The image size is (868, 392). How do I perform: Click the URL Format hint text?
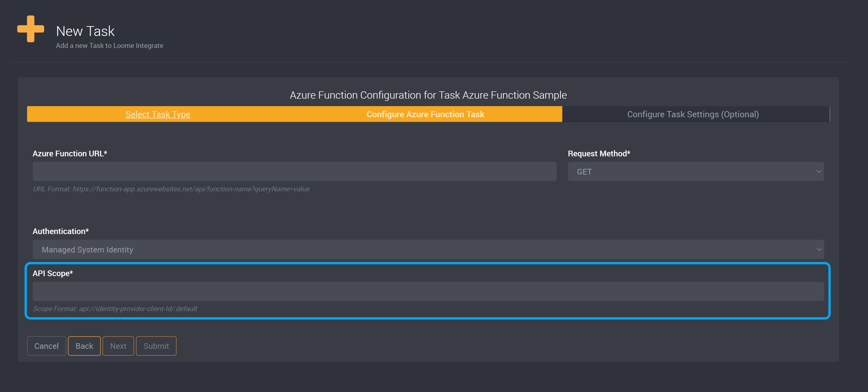tap(171, 189)
